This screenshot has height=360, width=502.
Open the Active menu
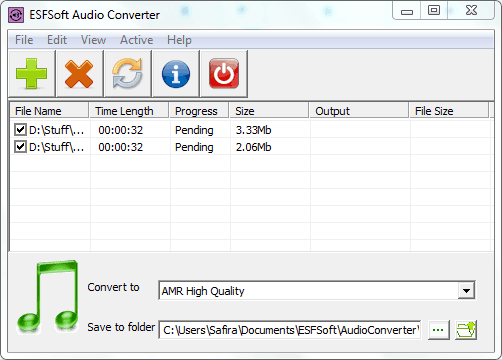pyautogui.click(x=137, y=40)
